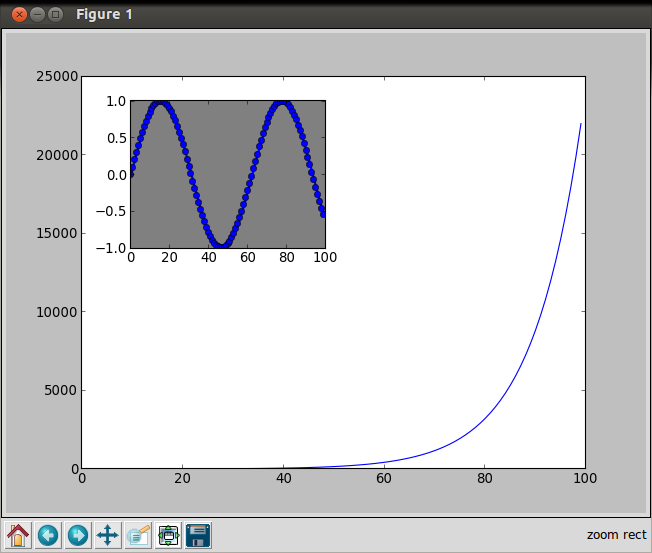The width and height of the screenshot is (652, 553).
Task: Close the Figure 1 window
Action: click(19, 15)
